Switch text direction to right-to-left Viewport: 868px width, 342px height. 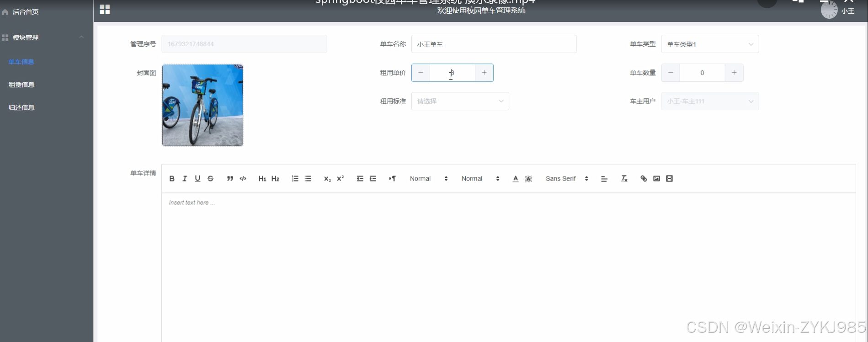coord(392,179)
